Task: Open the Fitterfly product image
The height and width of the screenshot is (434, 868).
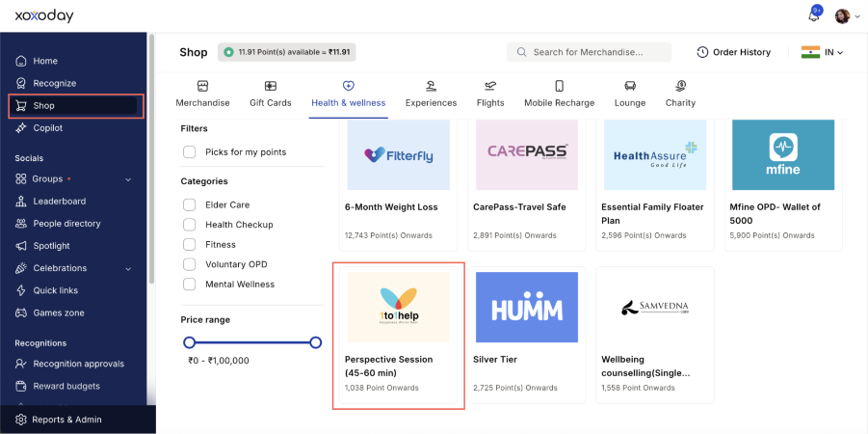Action: pos(399,154)
